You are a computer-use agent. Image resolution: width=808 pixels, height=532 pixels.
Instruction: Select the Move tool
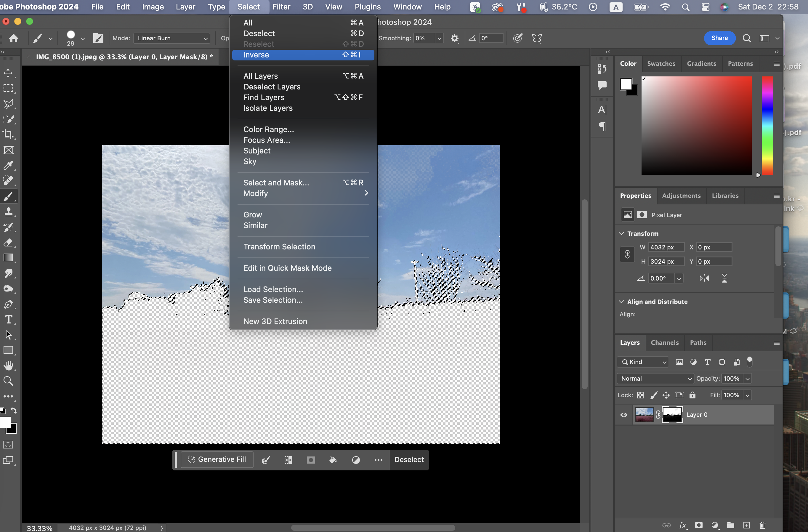8,73
